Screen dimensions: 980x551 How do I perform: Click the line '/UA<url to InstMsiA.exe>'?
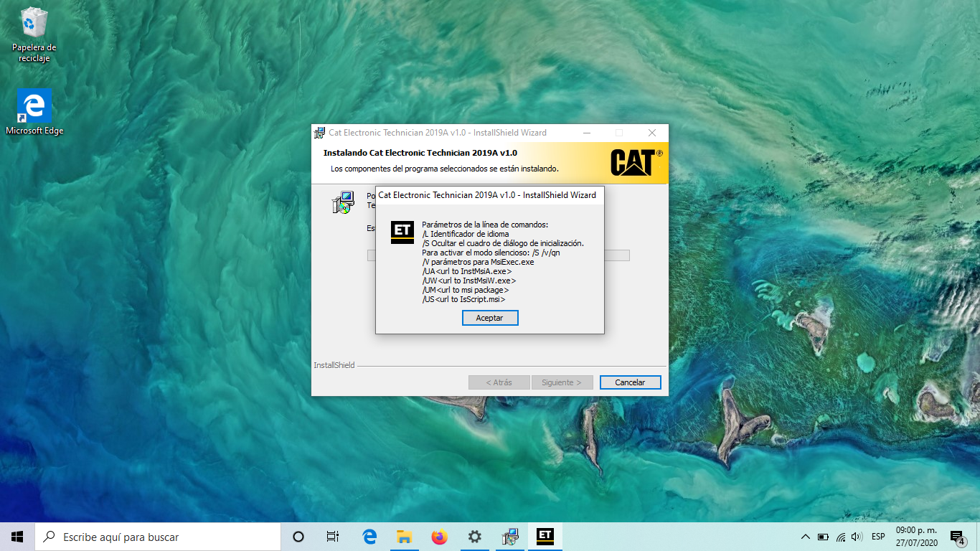pos(467,271)
